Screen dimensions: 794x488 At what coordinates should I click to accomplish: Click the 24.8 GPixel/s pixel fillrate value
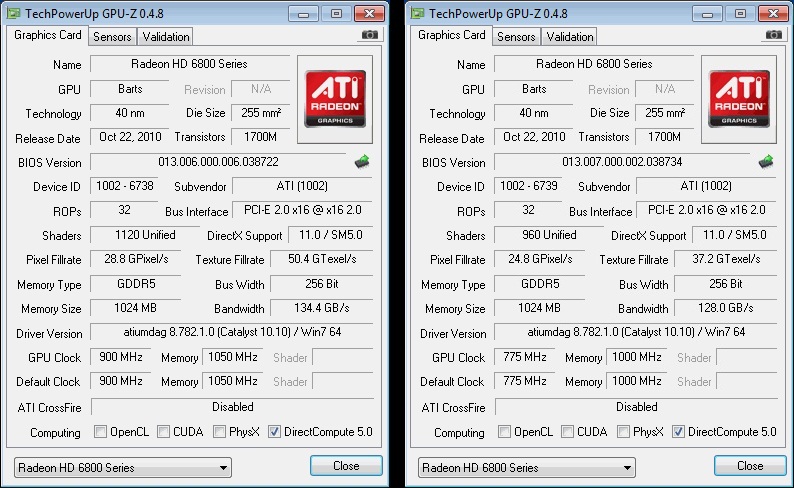[540, 259]
